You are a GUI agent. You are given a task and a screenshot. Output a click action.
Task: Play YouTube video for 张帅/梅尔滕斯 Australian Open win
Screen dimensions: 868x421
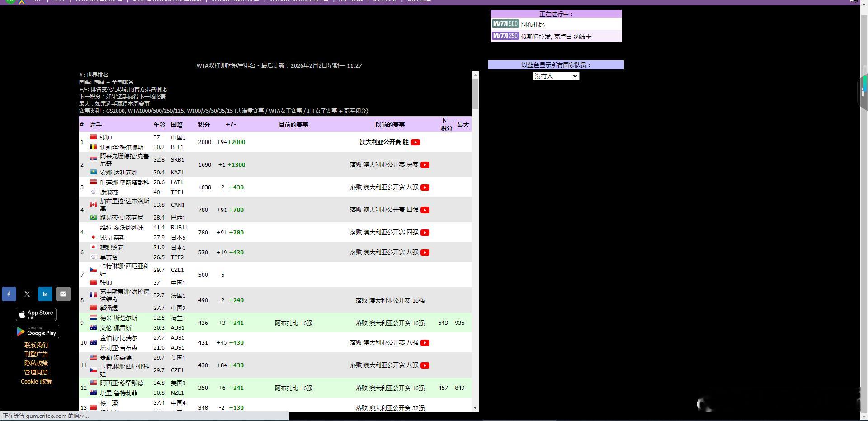point(415,142)
